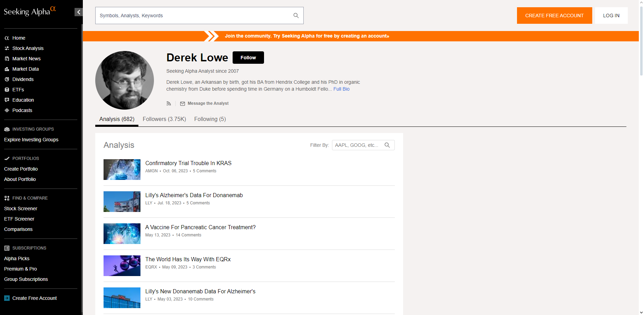Screen dimensions: 644x315
Task: Click the Podcasts waveform icon
Action: pos(7,110)
